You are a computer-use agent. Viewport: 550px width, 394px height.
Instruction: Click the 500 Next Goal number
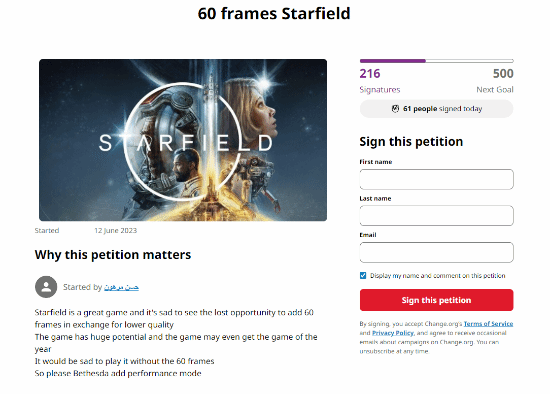tap(503, 74)
